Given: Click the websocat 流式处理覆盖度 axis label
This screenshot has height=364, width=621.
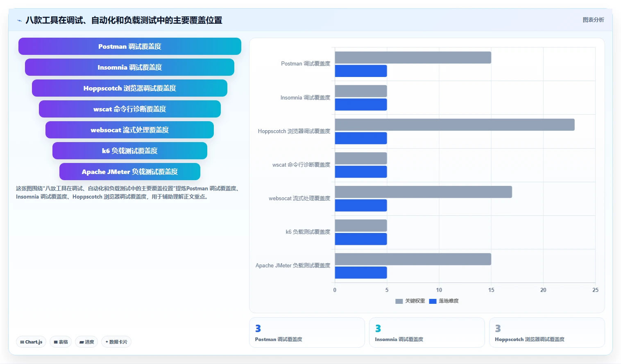Looking at the screenshot, I should tap(299, 199).
